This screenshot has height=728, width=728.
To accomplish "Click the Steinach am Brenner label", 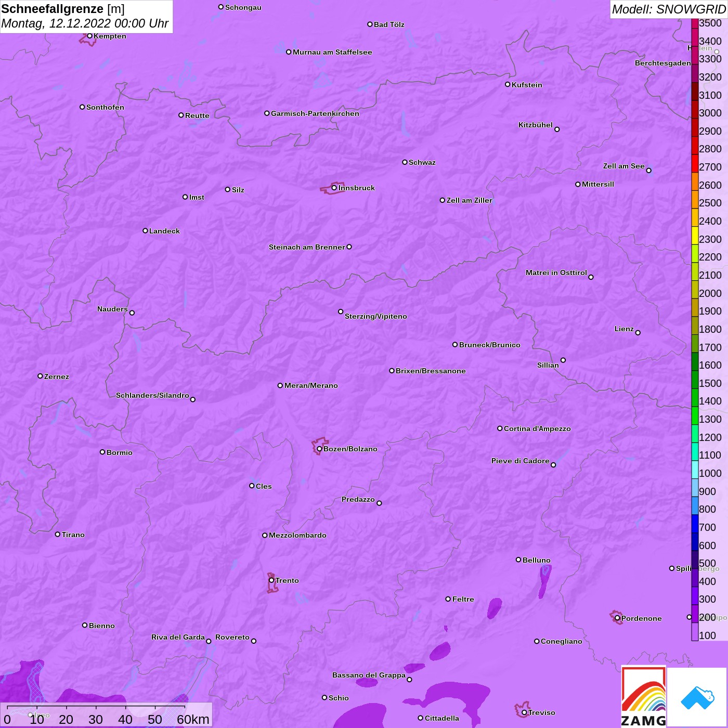I will (x=307, y=247).
